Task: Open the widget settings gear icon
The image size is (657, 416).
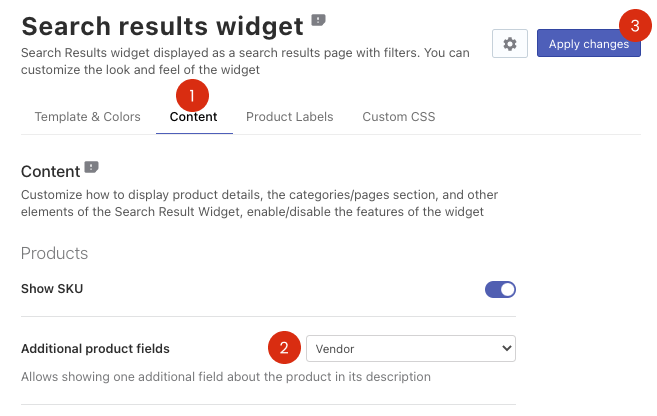Action: (510, 44)
